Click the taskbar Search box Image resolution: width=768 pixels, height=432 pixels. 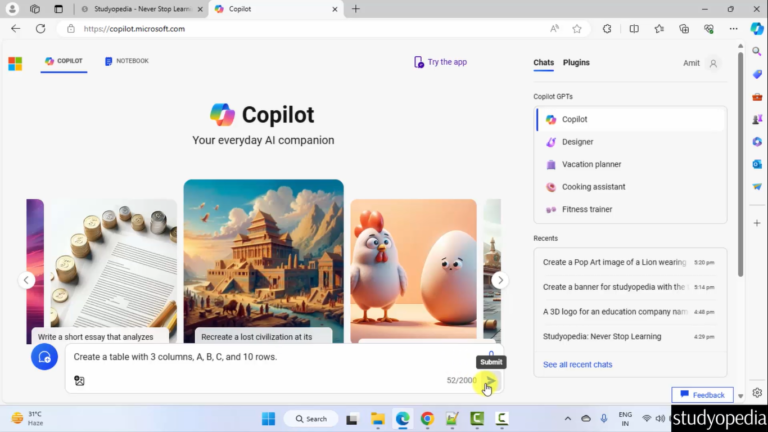click(312, 419)
